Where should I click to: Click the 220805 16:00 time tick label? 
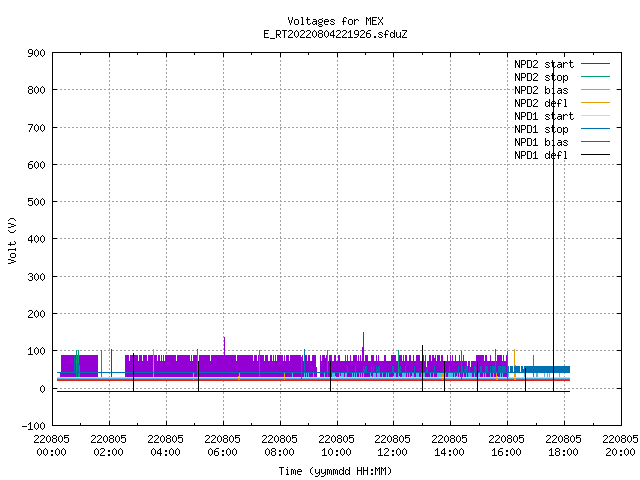click(x=507, y=446)
